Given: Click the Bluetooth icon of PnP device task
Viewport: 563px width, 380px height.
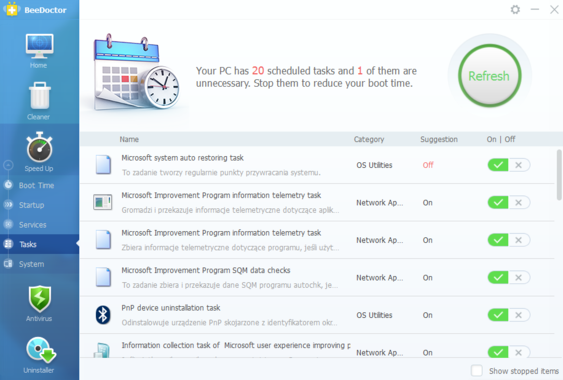Looking at the screenshot, I should tap(103, 315).
